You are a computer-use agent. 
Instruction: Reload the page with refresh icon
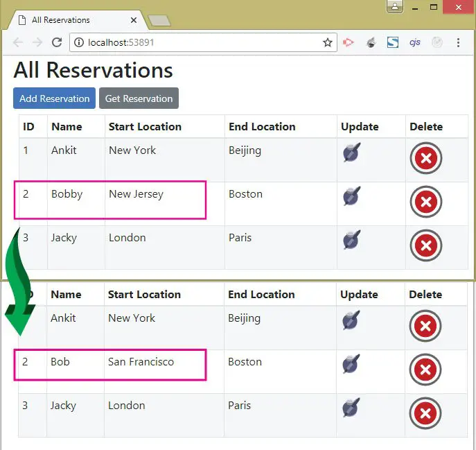(x=57, y=42)
